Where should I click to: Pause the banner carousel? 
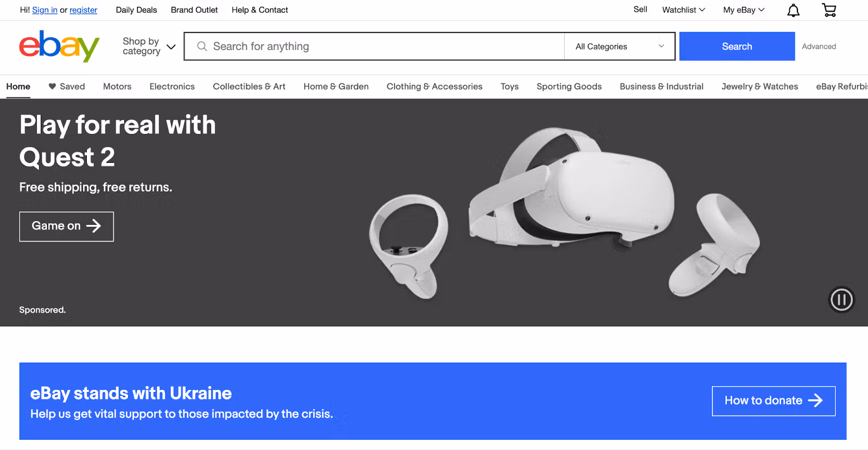tap(841, 300)
